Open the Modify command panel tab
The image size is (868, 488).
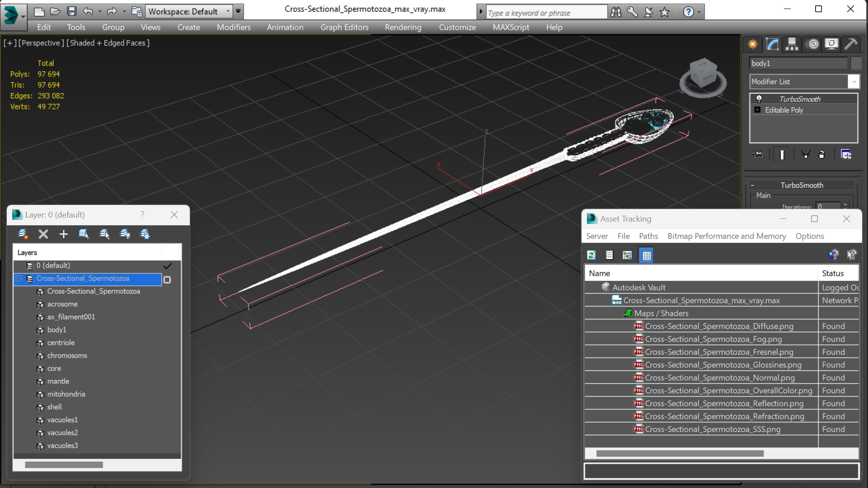point(772,44)
